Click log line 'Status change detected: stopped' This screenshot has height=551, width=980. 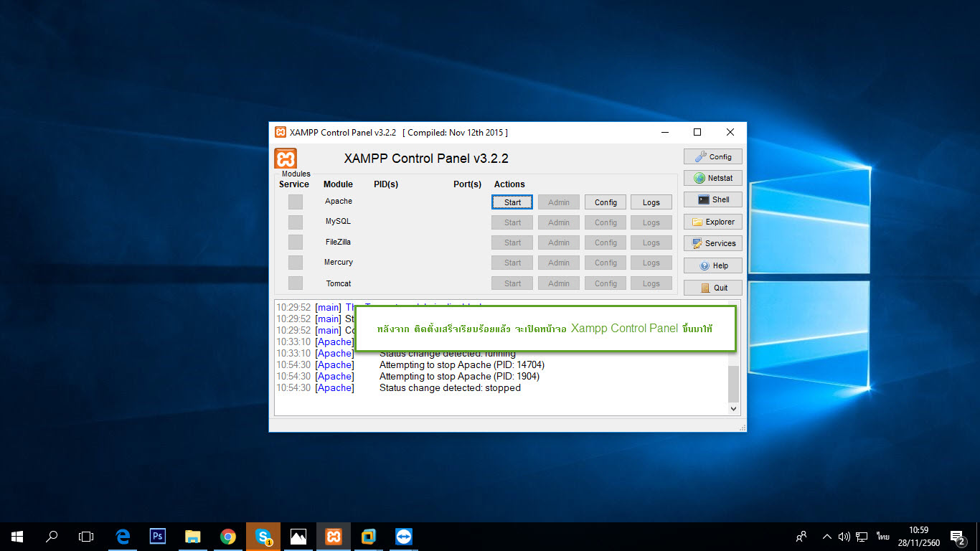[x=450, y=388]
